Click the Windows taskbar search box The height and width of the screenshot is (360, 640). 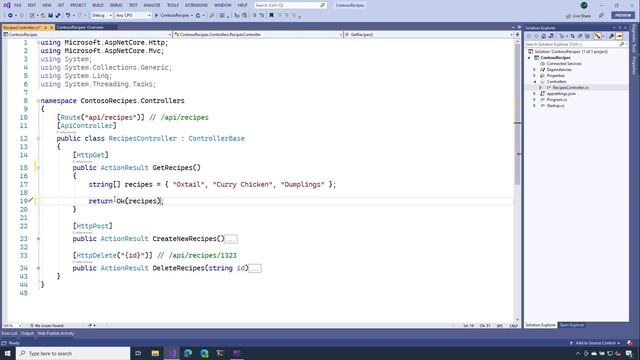point(73,353)
